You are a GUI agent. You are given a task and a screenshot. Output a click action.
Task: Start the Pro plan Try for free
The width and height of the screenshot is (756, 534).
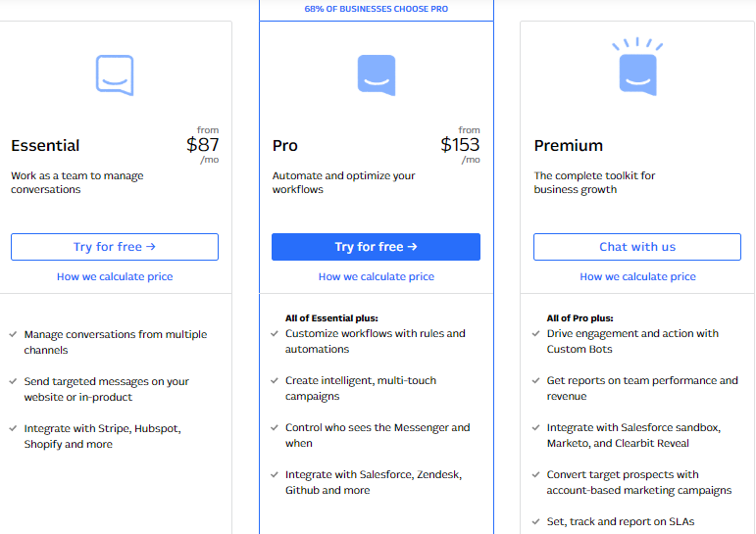(377, 247)
